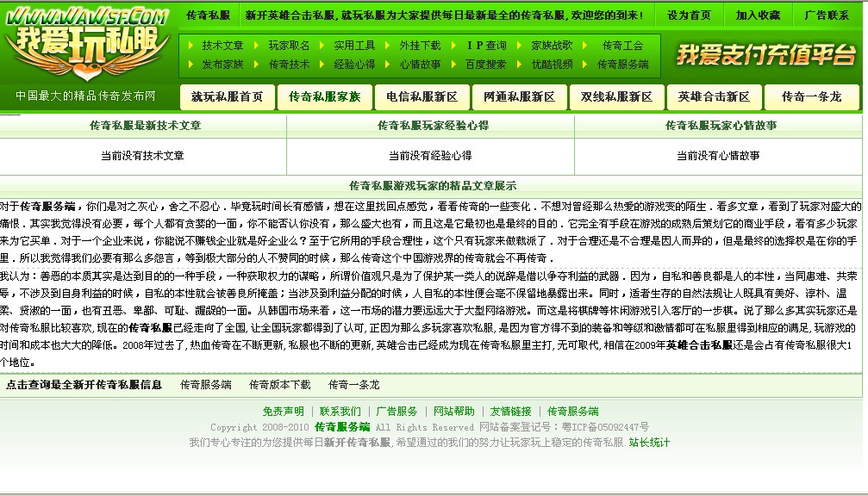Click 传奇版本下载 in the bottom bar
This screenshot has height=496, width=868.
pos(279,384)
